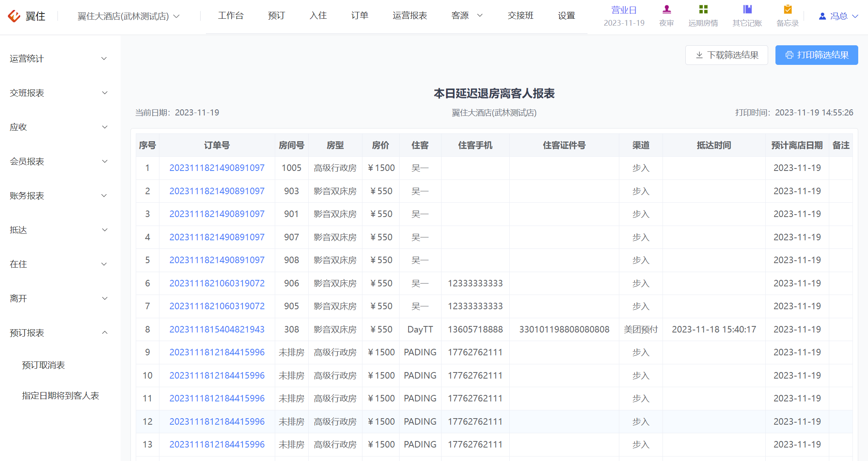Open order link for room 903
This screenshot has width=868, height=461.
pos(217,191)
